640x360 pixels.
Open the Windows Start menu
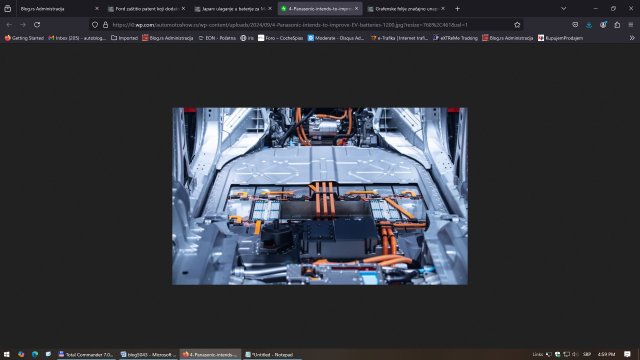[x=7, y=354]
